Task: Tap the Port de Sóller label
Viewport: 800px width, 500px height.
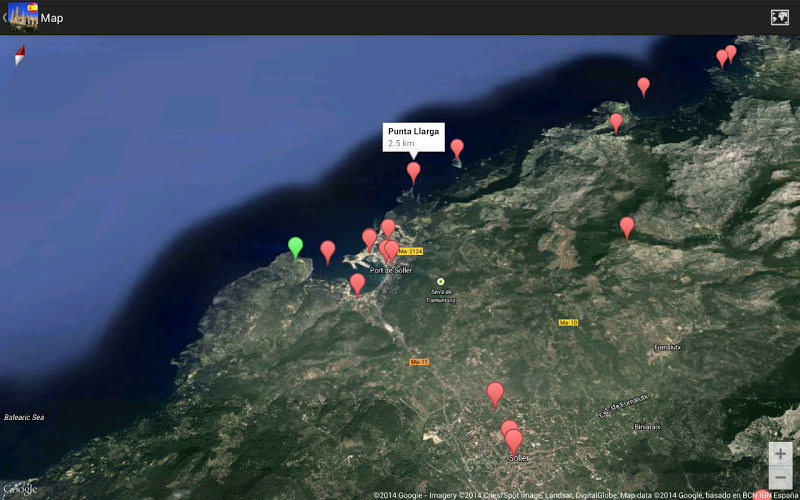Action: coord(391,271)
